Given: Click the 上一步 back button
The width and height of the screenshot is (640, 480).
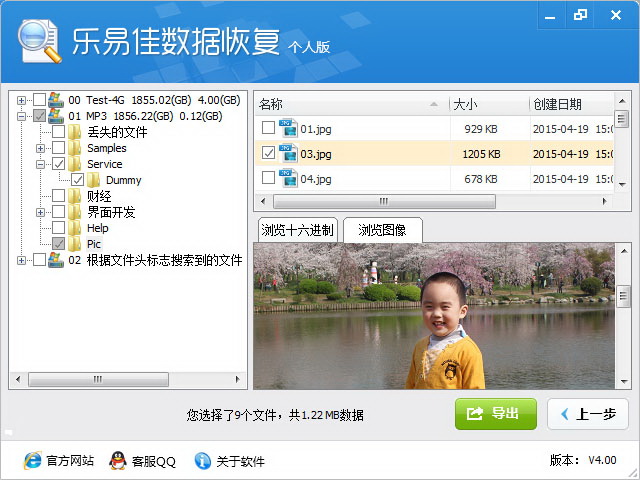Looking at the screenshot, I should pyautogui.click(x=588, y=414).
